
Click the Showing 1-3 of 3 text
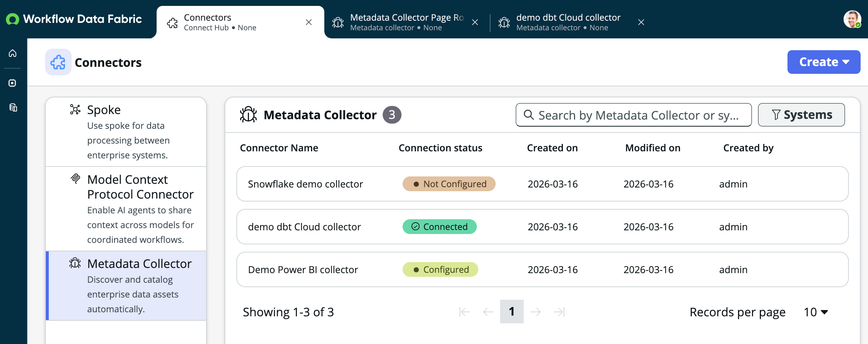tap(288, 312)
